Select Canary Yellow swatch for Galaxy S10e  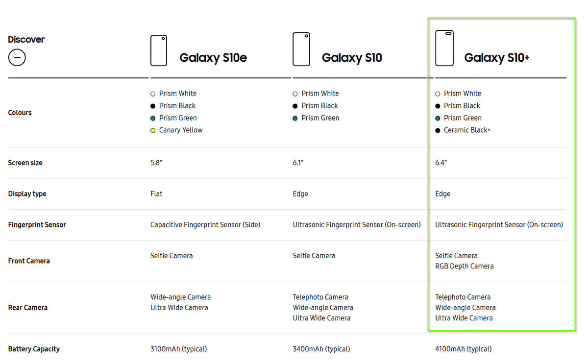tap(153, 130)
